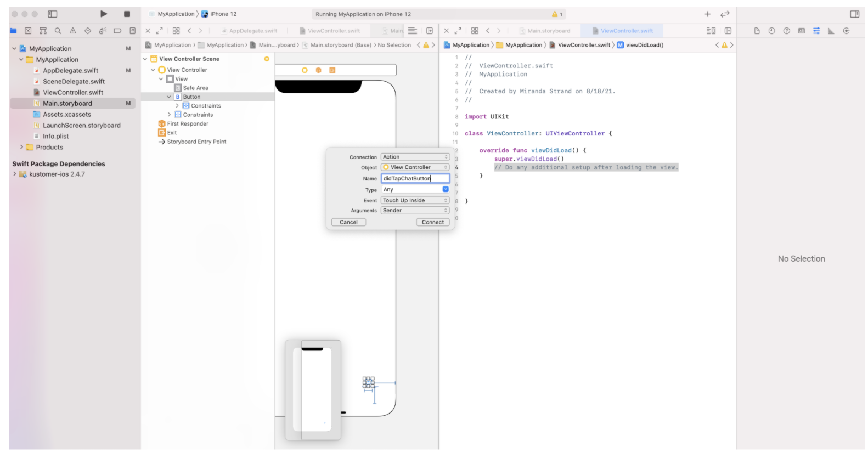Close the left editor pane
The height and width of the screenshot is (475, 868).
coord(148,31)
